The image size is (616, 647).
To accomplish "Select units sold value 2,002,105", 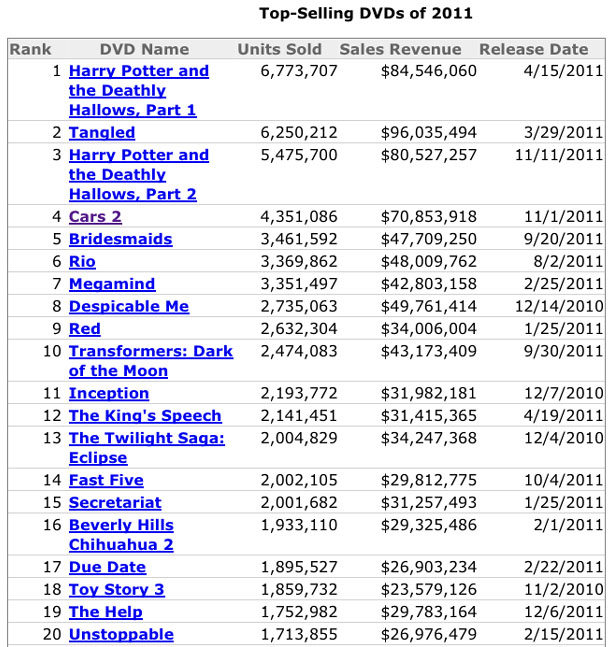I will click(x=299, y=480).
